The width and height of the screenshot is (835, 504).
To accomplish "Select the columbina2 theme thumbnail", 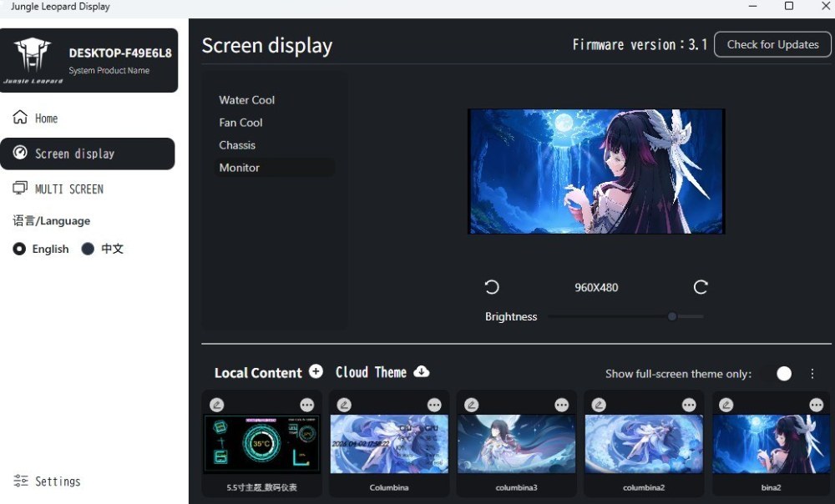I will [x=644, y=444].
